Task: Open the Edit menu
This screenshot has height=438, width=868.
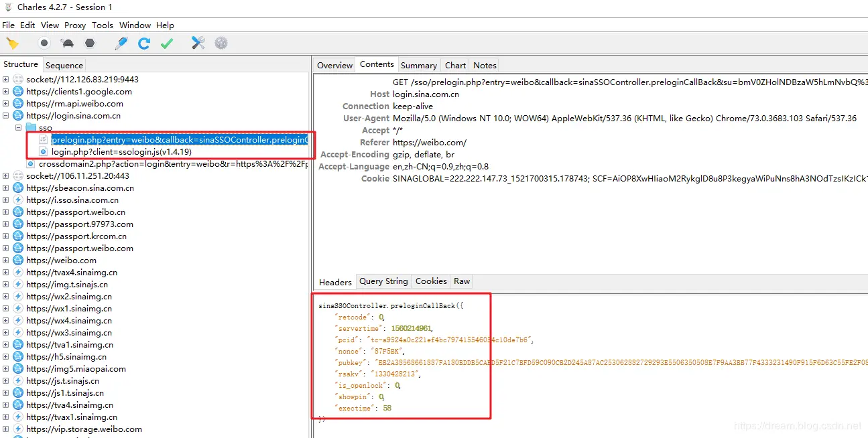Action: tap(27, 25)
